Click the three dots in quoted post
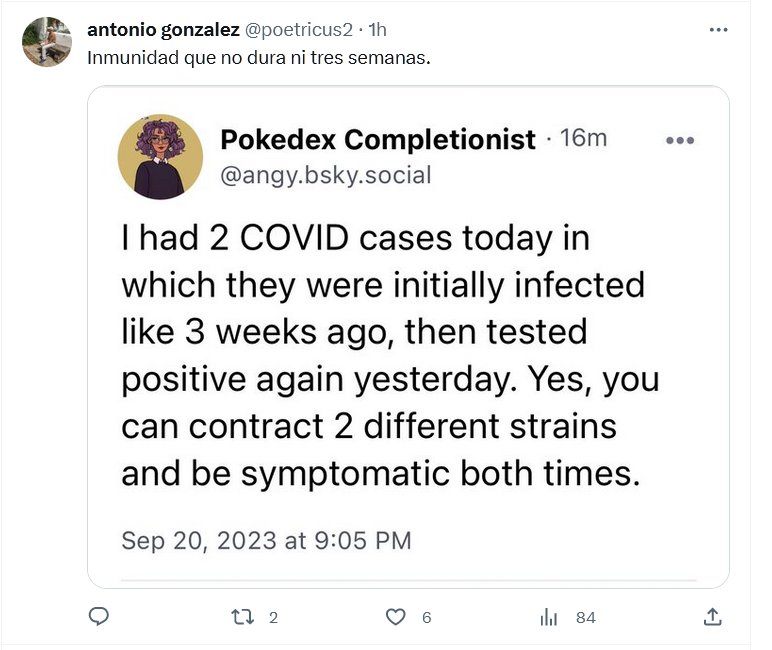Image resolution: width=772 pixels, height=650 pixels. 679,141
